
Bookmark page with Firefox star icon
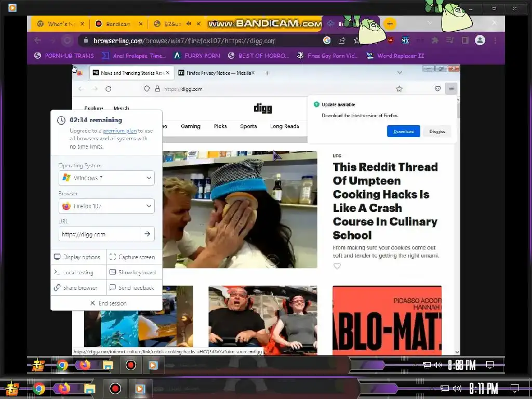click(x=400, y=88)
